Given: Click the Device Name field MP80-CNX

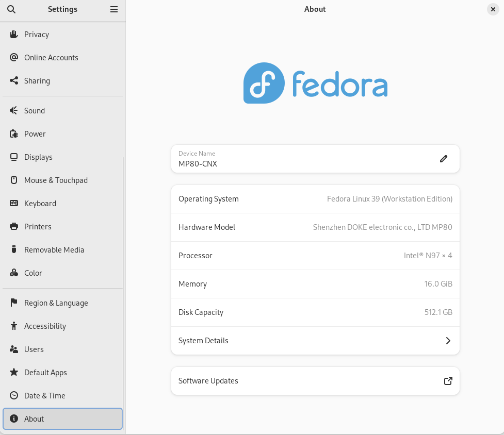Looking at the screenshot, I should pyautogui.click(x=315, y=159).
